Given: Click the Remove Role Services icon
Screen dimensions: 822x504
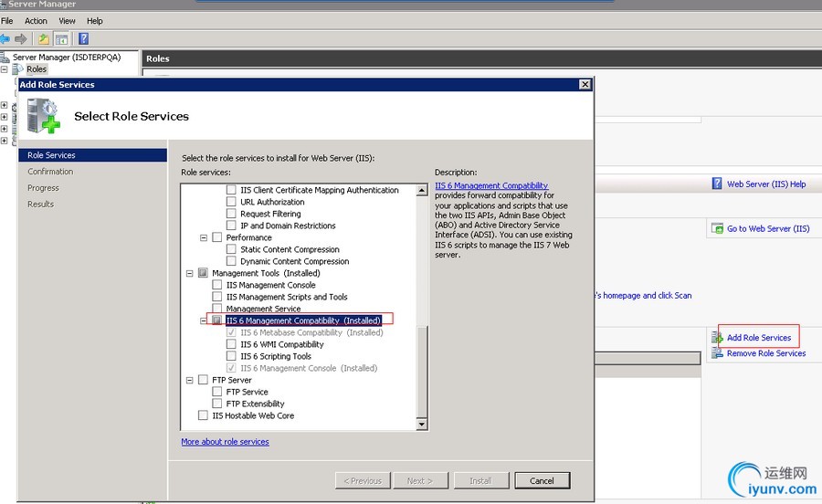Looking at the screenshot, I should 717,353.
